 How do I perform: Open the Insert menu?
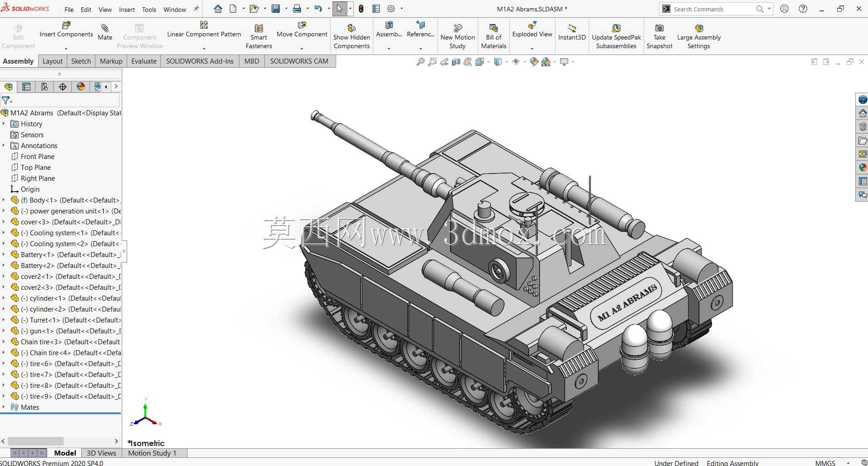tap(127, 9)
